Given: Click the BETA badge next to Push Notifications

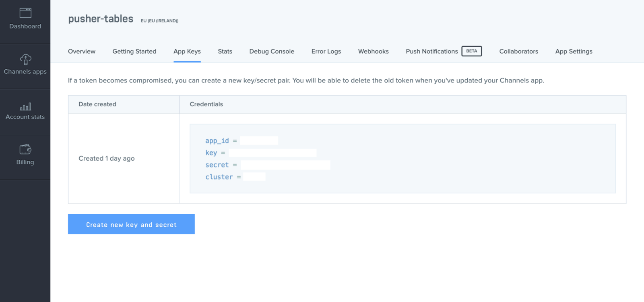Looking at the screenshot, I should (472, 51).
